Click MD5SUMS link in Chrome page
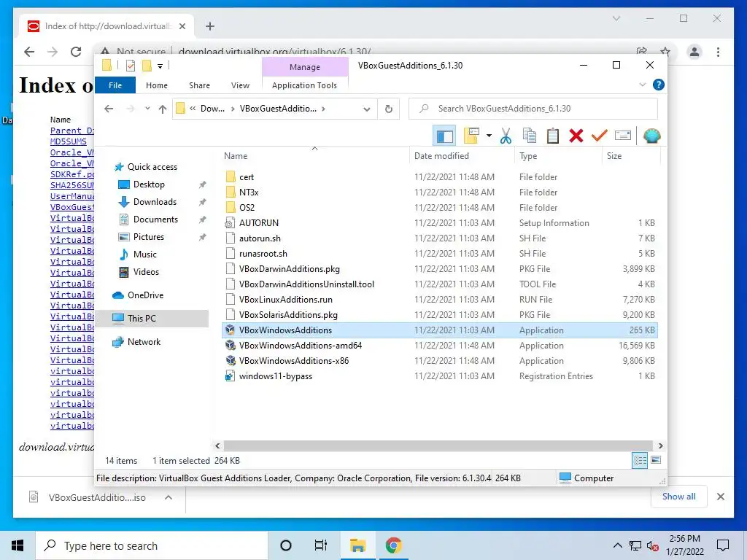The height and width of the screenshot is (560, 747). [68, 141]
